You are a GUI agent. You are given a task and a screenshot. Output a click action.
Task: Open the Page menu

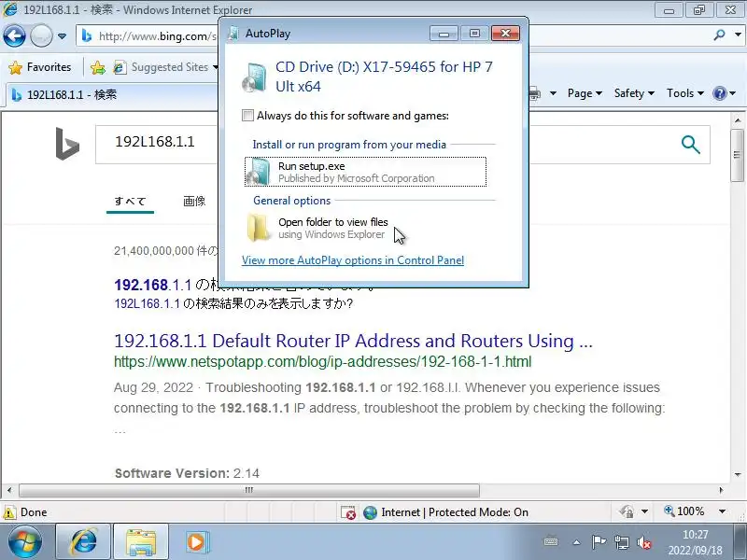[585, 93]
